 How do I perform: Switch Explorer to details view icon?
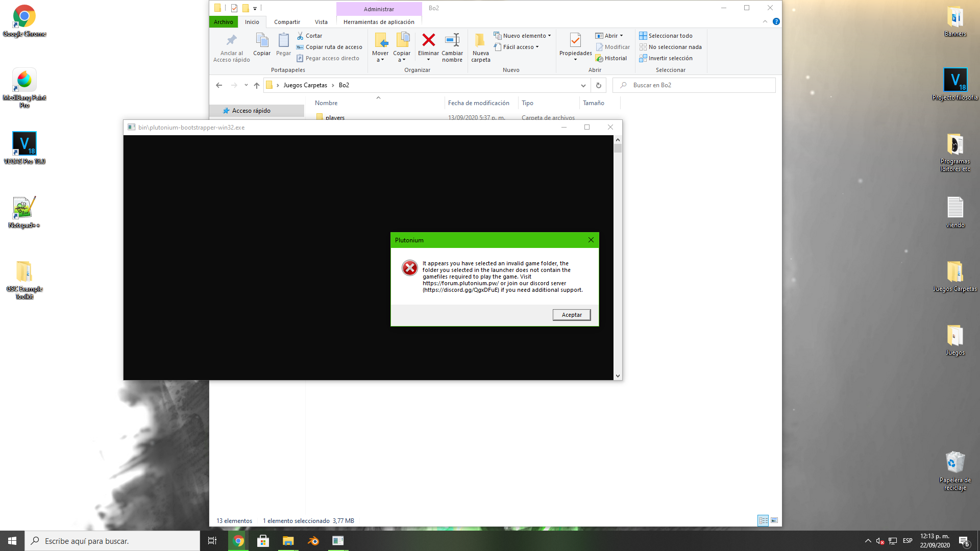(x=763, y=520)
